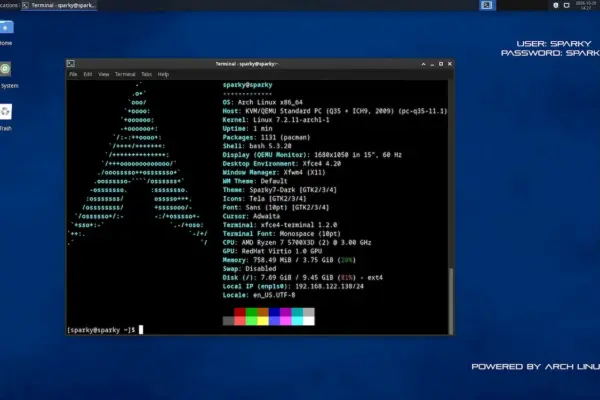
Task: Minimize the terminal window
Action: point(432,64)
